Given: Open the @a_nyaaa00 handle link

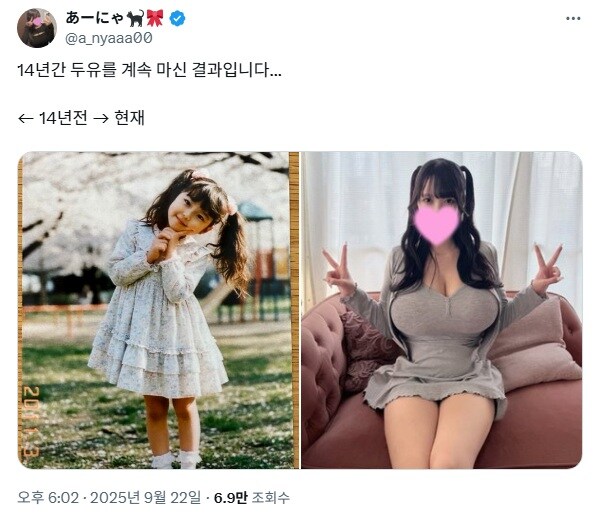Looking at the screenshot, I should tap(109, 38).
